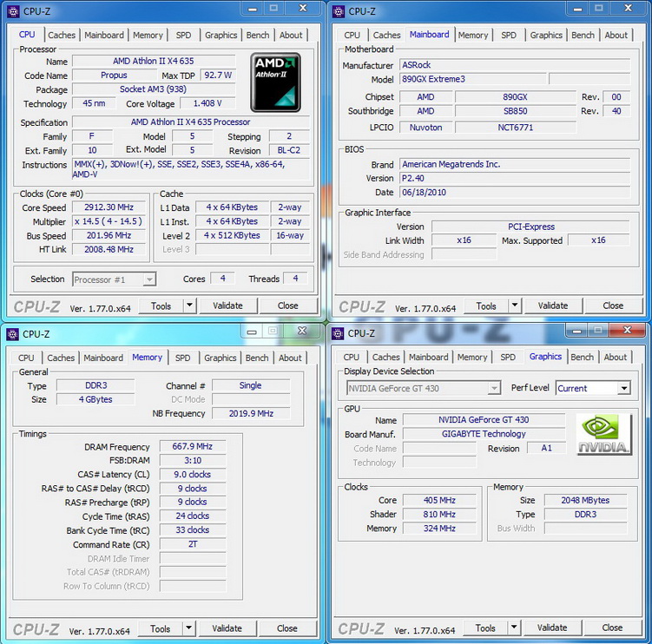The width and height of the screenshot is (652, 644).
Task: Click the AMD Athlon II logo image
Action: click(275, 82)
